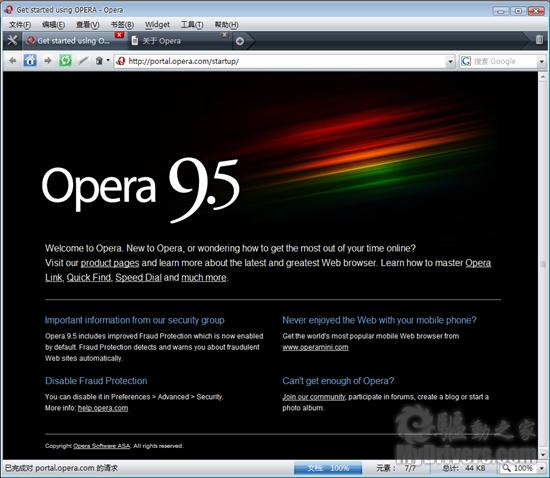Open the 编辑(E) menu
The image size is (550, 478).
point(53,25)
